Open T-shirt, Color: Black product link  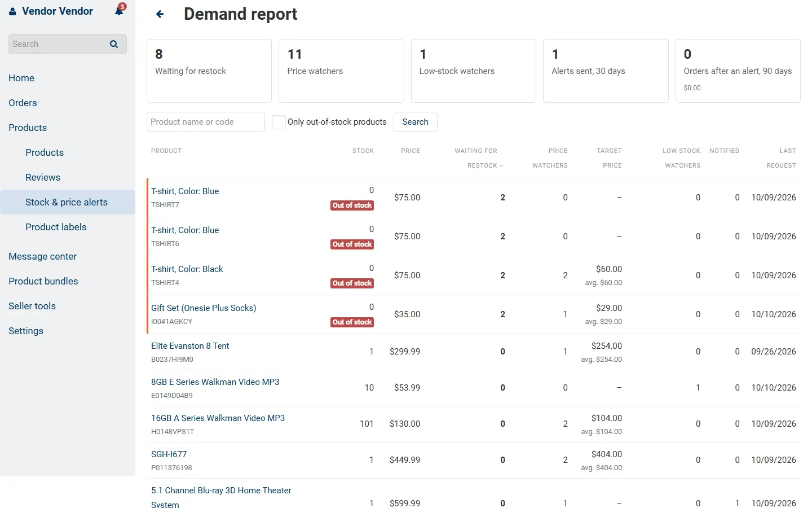point(187,269)
